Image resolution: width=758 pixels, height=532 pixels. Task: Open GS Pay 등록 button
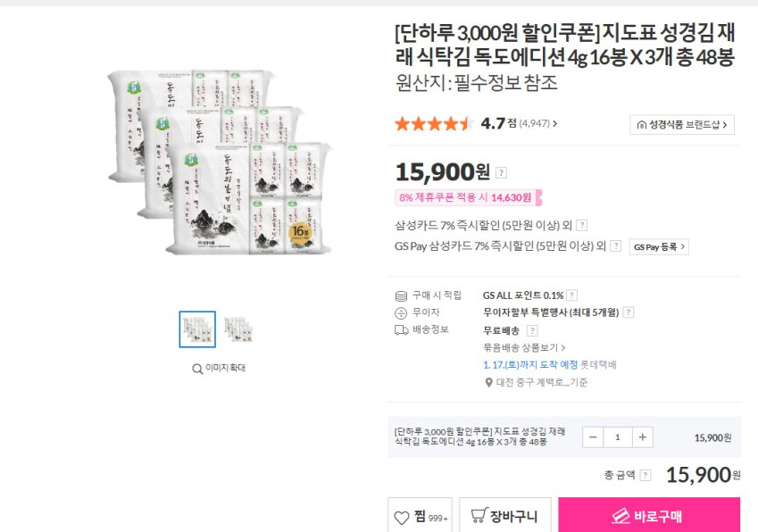coord(659,246)
